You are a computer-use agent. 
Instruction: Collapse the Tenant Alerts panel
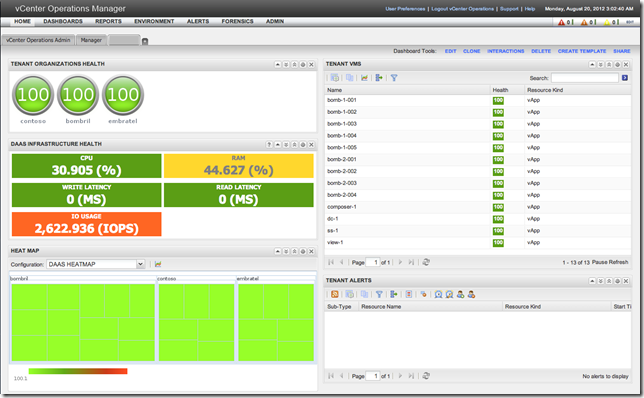coord(592,281)
